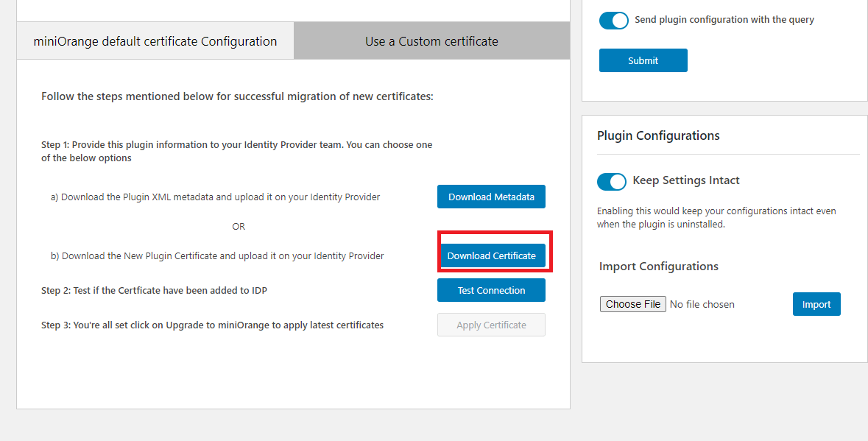868x441 pixels.
Task: Click the Import button
Action: (x=816, y=304)
